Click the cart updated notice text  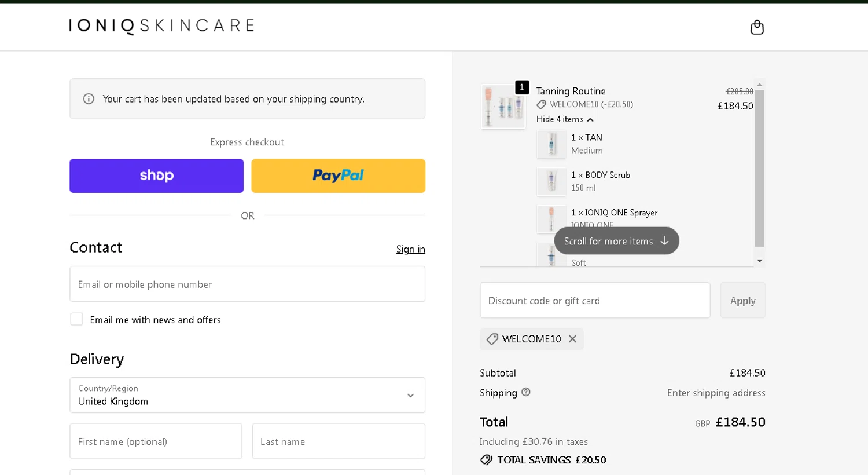pyautogui.click(x=234, y=99)
